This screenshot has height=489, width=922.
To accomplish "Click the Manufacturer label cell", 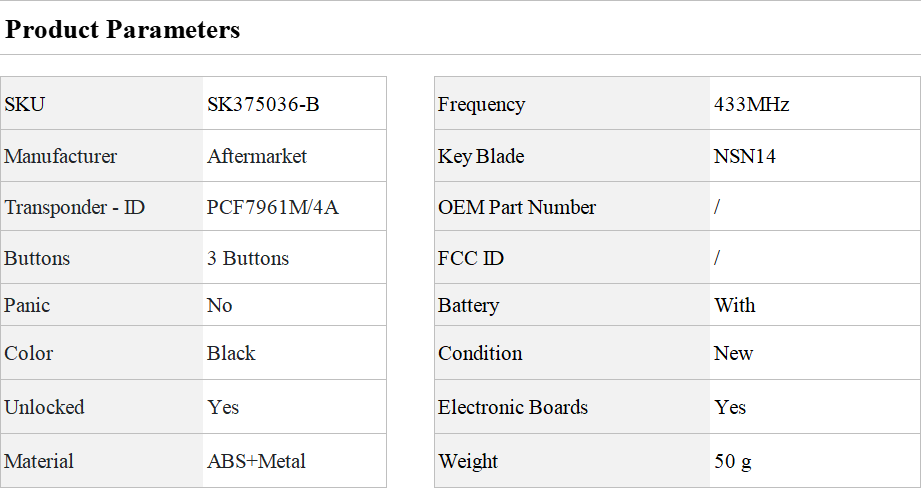I will click(102, 156).
